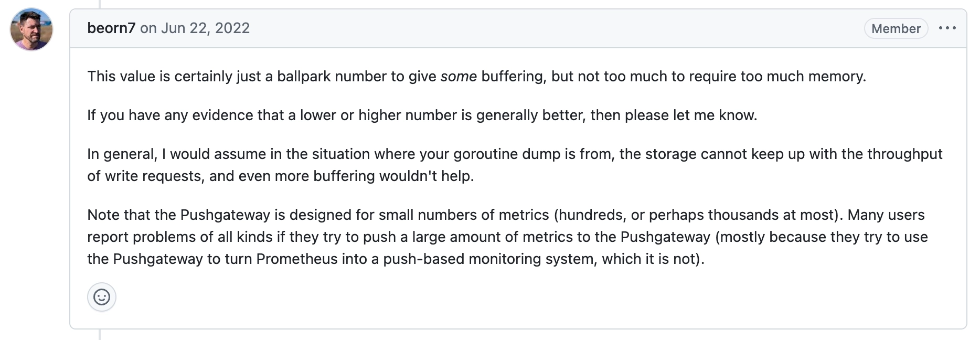Visit the beorn7 username link
The image size is (980, 340).
[111, 28]
